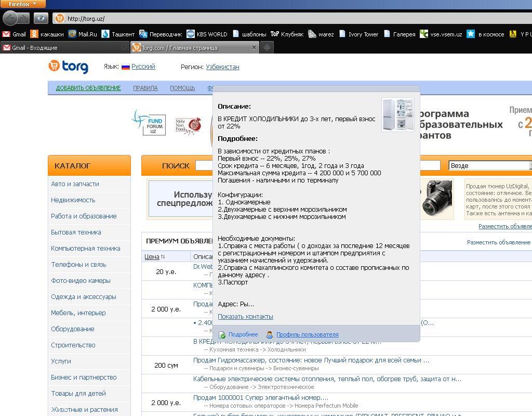Viewport: 532px width, 416px height.
Task: Open Профиль пользователя link
Action: tap(308, 334)
